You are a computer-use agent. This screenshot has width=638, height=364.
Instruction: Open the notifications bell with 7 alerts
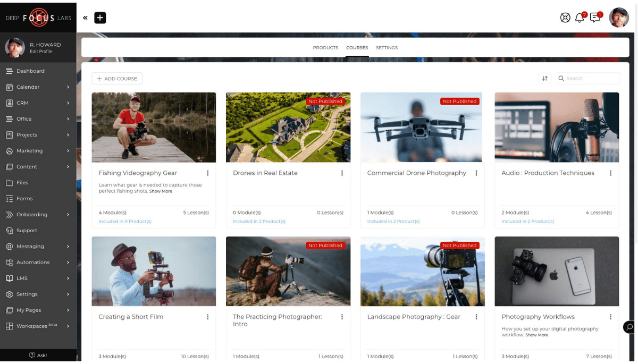[x=580, y=17]
